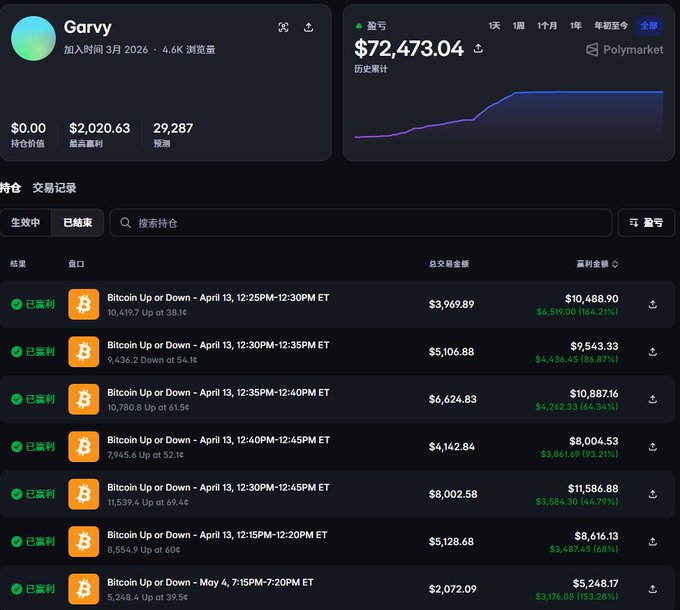Click the $9,543.33 winnings amount
Screen dimensions: 680x610
click(594, 346)
